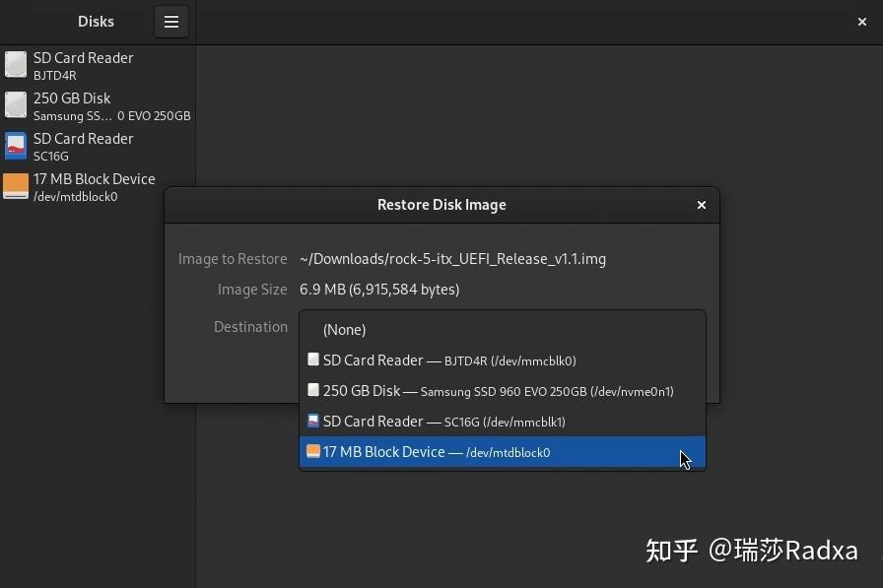Image resolution: width=883 pixels, height=588 pixels.
Task: Close the Disks application window
Action: coord(861,22)
